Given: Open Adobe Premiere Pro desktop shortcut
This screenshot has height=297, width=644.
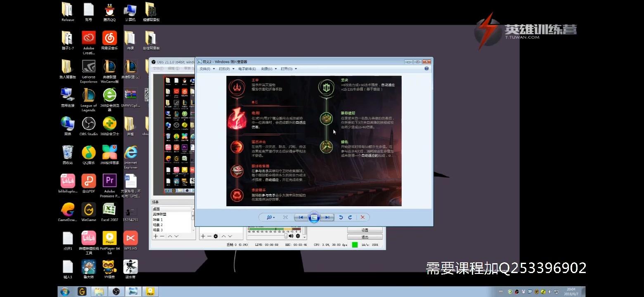Looking at the screenshot, I should click(109, 186).
